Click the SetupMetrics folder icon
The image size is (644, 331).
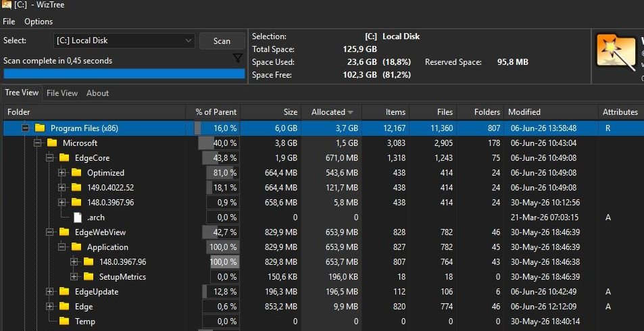[x=89, y=276]
